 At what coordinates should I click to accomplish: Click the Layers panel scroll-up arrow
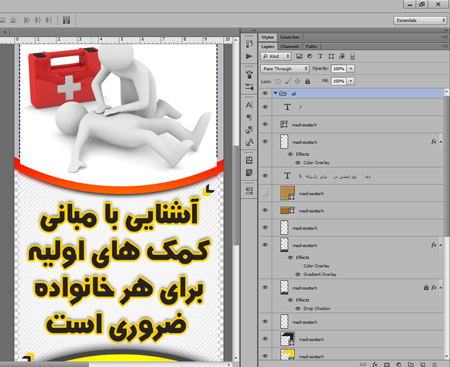pos(447,92)
